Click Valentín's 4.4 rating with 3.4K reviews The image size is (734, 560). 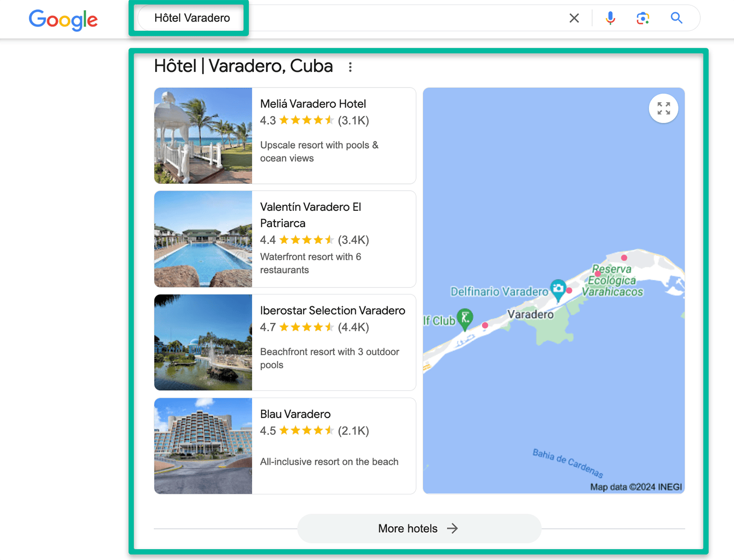coord(315,240)
